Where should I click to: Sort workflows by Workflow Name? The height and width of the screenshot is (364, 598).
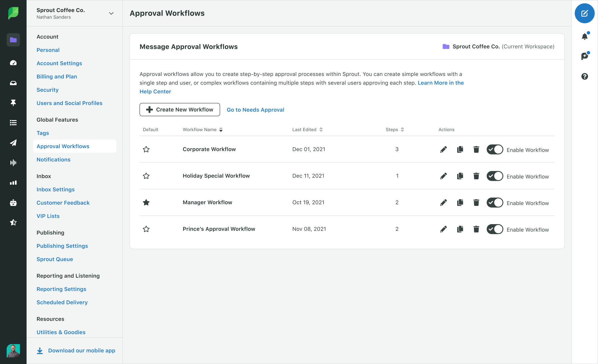click(221, 129)
